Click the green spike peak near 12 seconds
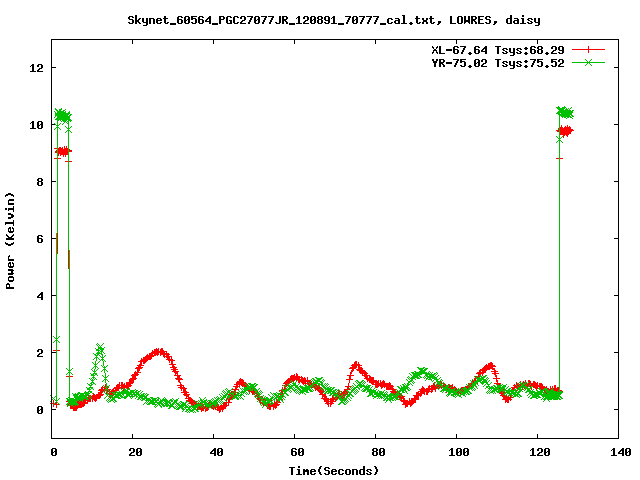 (100, 348)
